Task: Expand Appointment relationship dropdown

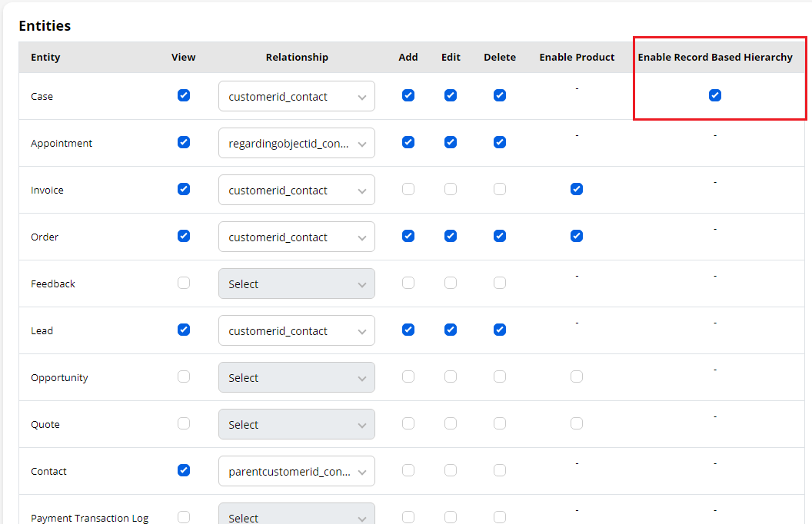Action: click(x=297, y=144)
